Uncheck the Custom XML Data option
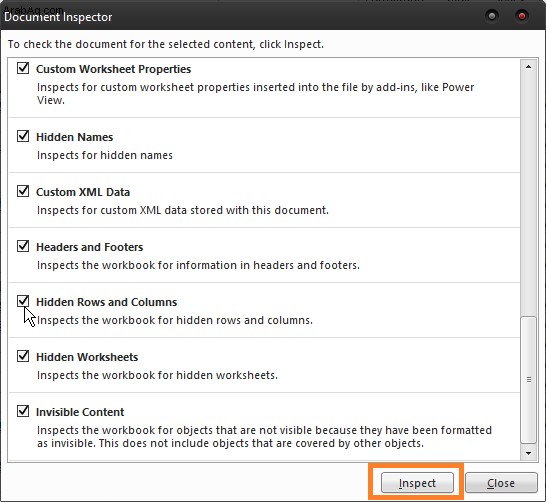546x502 pixels. (x=23, y=191)
